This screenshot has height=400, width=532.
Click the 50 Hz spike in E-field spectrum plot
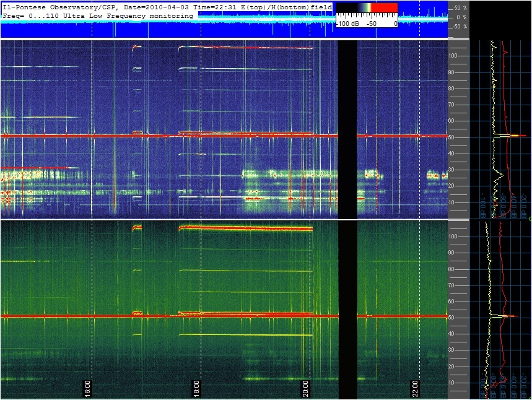click(510, 136)
